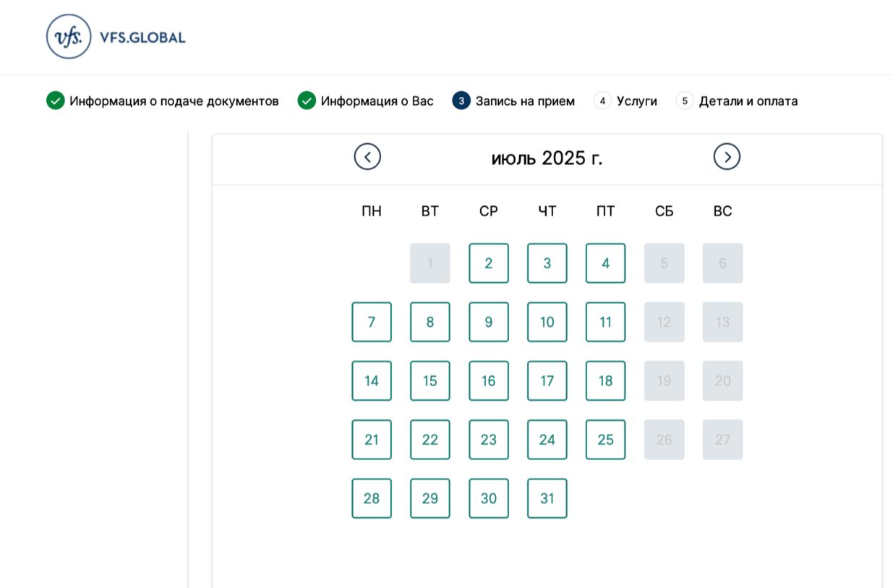
Task: Click the июль 2025 г. month title
Action: (547, 158)
